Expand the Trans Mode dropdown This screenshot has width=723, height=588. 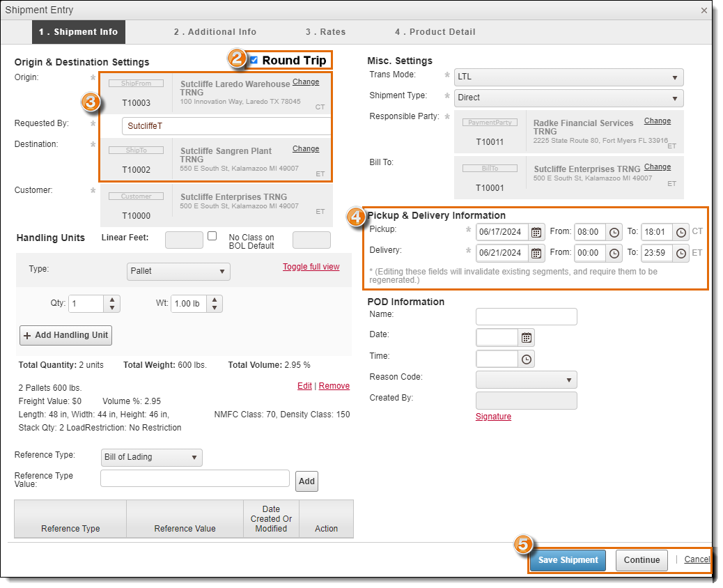click(x=568, y=77)
